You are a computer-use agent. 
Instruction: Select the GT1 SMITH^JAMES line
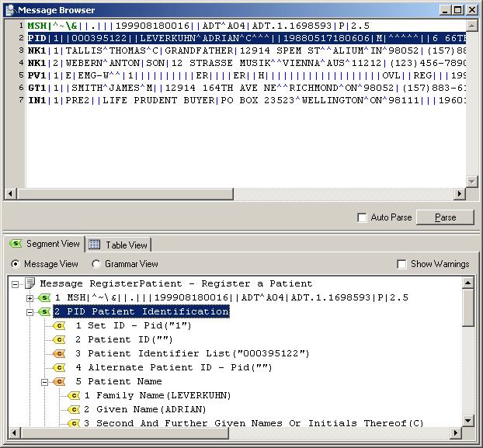click(x=247, y=88)
